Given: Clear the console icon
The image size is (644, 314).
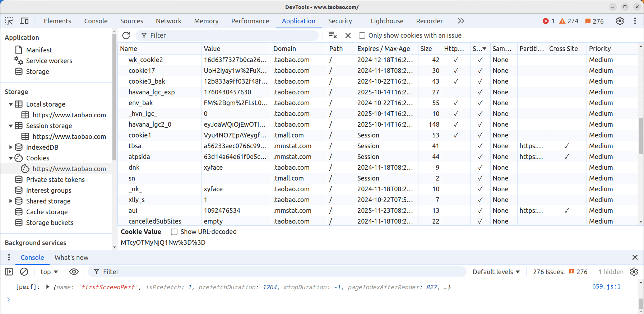Looking at the screenshot, I should pos(24,272).
